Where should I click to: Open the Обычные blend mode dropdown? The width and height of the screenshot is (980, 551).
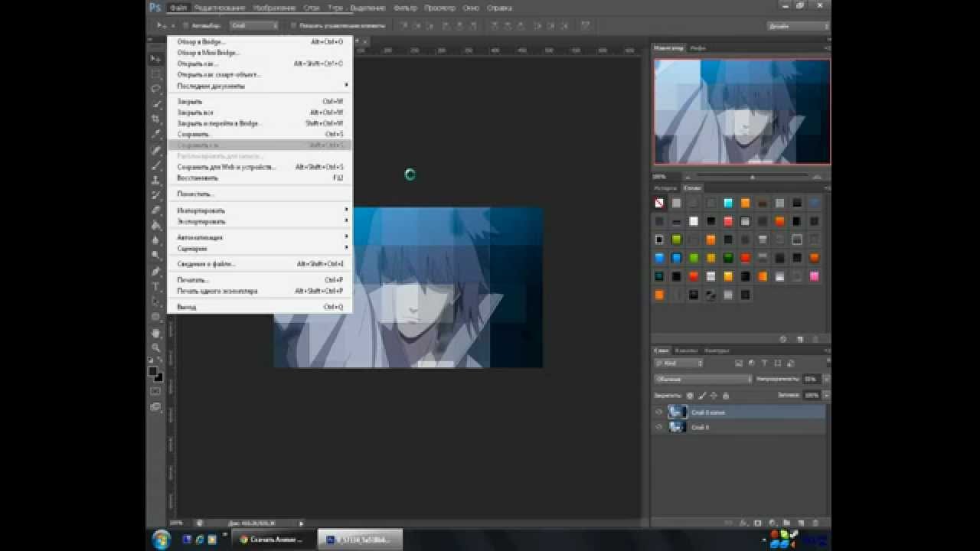coord(704,379)
